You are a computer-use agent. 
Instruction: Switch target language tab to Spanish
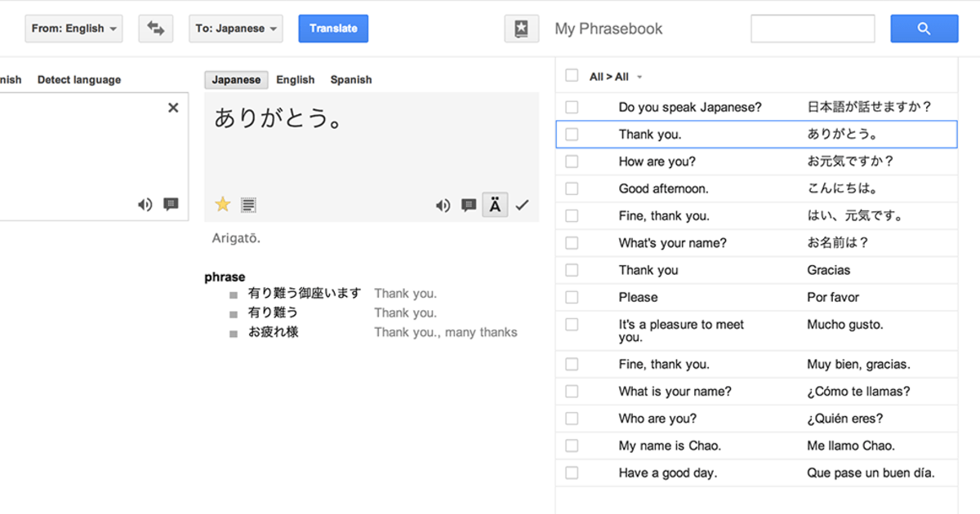[350, 80]
